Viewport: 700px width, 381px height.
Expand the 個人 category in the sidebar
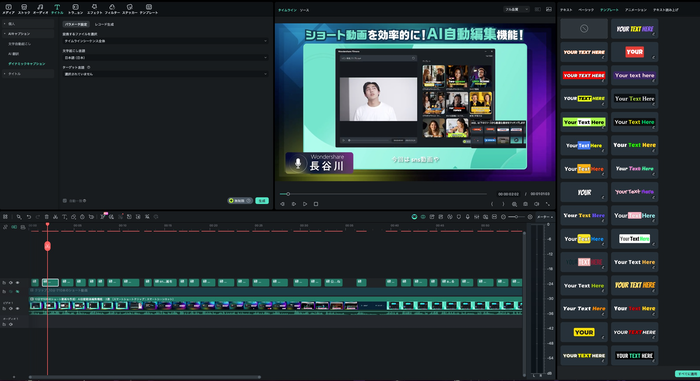tap(27, 24)
